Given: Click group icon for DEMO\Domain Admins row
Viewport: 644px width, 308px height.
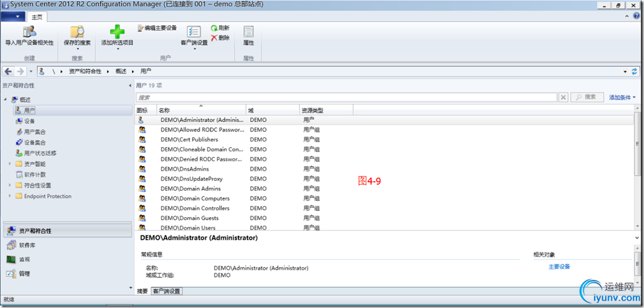Looking at the screenshot, I should (x=142, y=189).
